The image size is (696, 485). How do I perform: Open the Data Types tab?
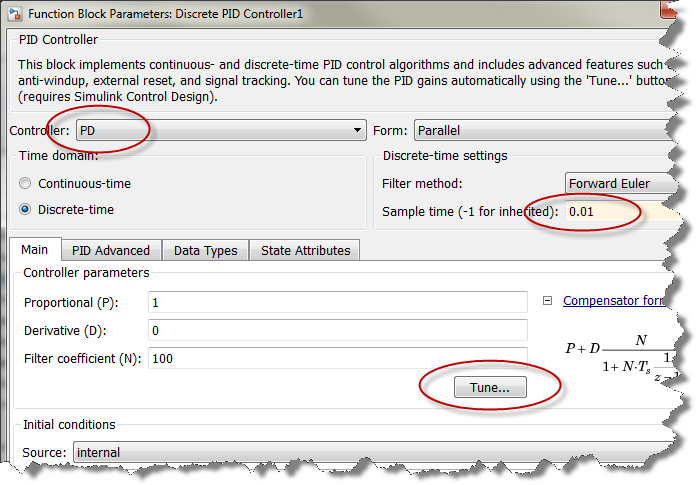coord(205,250)
